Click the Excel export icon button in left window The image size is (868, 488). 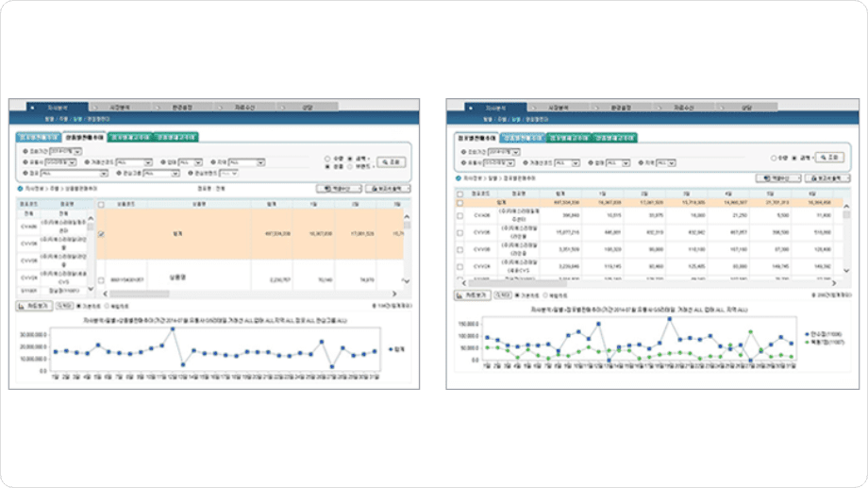[x=339, y=189]
